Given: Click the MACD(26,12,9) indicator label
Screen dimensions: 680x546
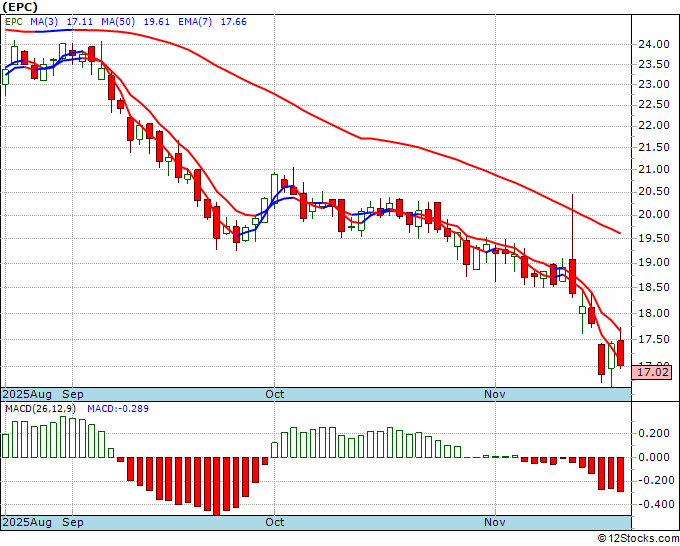Looking at the screenshot, I should (x=40, y=409).
